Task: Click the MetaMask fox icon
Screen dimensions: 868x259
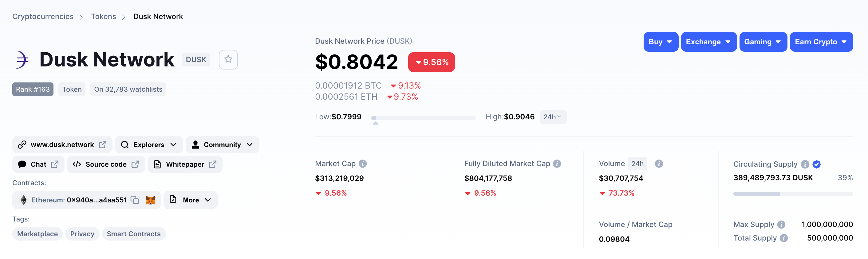Action: pyautogui.click(x=150, y=200)
